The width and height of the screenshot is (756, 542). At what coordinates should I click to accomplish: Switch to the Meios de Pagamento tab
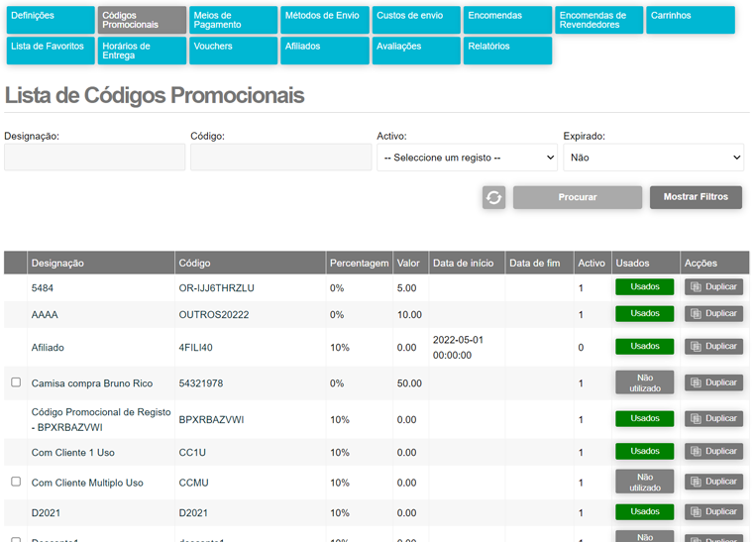(231, 20)
